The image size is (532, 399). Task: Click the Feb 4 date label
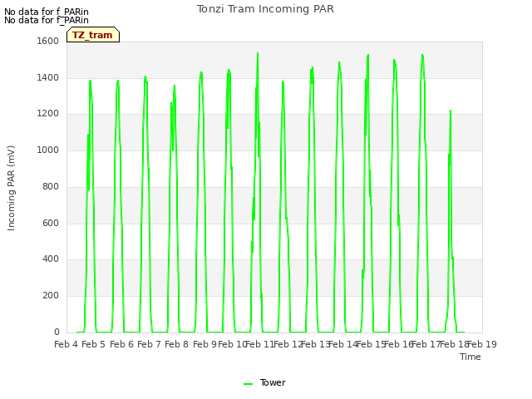[66, 344]
